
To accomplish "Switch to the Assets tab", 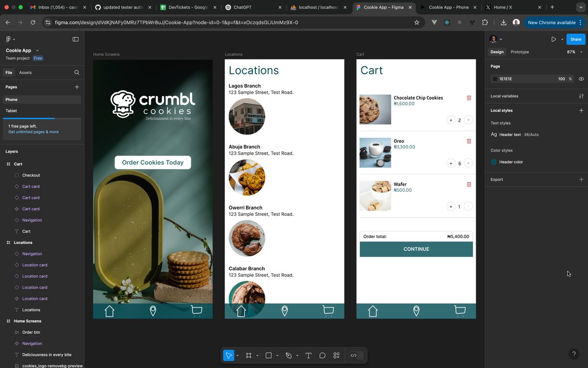I will 25,73.
